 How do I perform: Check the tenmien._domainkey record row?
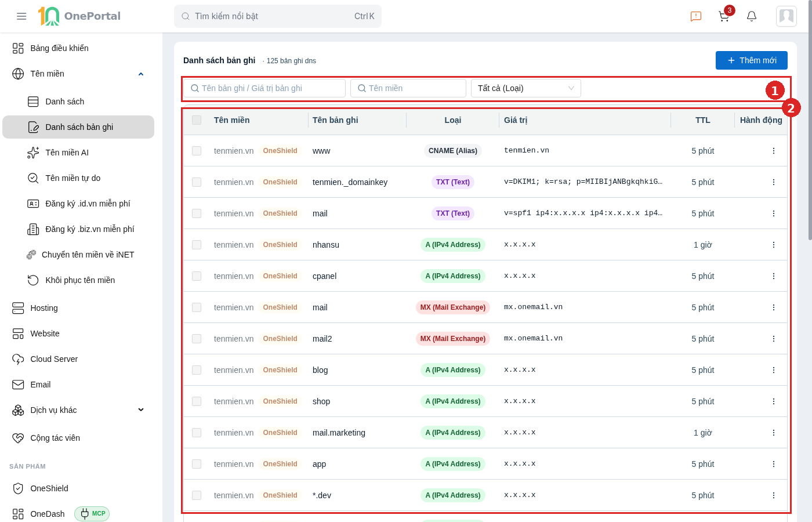pyautogui.click(x=197, y=182)
